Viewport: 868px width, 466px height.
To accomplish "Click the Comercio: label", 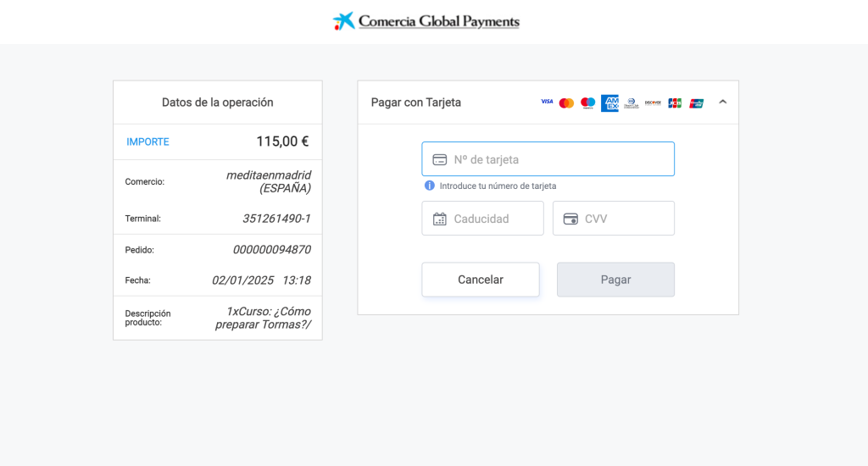I will click(x=144, y=181).
